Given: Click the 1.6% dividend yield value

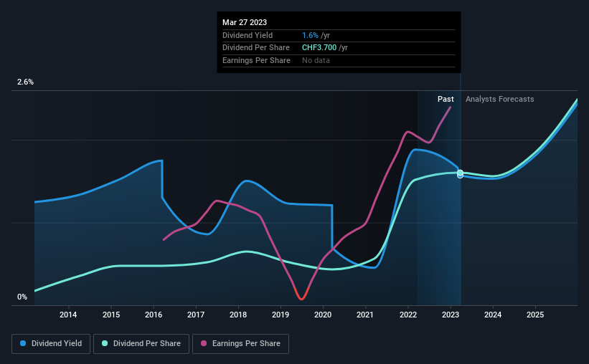Looking at the screenshot, I should point(310,35).
